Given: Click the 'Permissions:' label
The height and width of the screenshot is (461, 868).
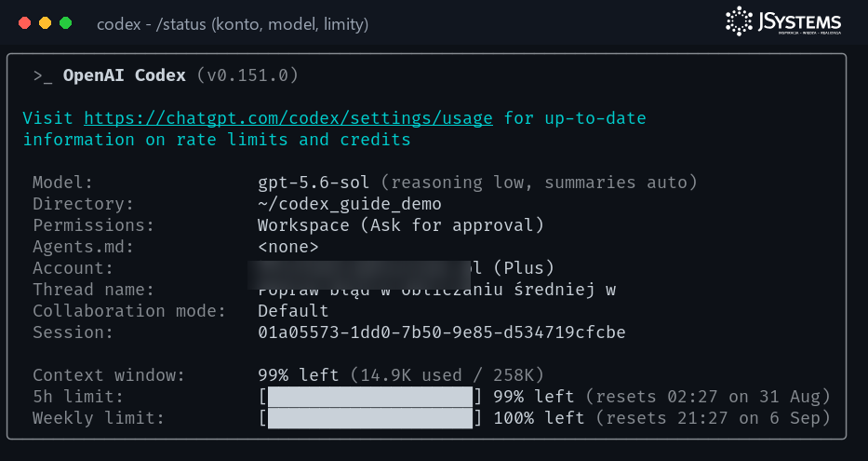Looking at the screenshot, I should 94,225.
